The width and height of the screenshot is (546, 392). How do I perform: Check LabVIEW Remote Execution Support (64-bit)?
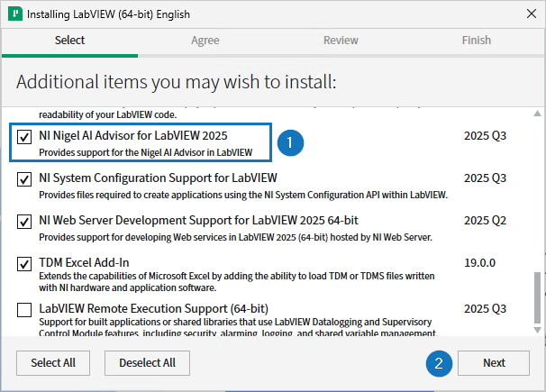pyautogui.click(x=24, y=310)
